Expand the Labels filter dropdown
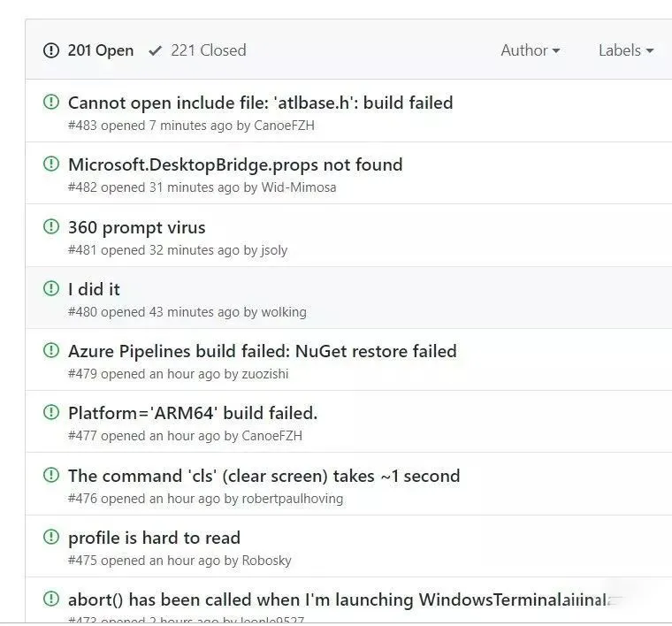This screenshot has height=626, width=672. coord(626,50)
